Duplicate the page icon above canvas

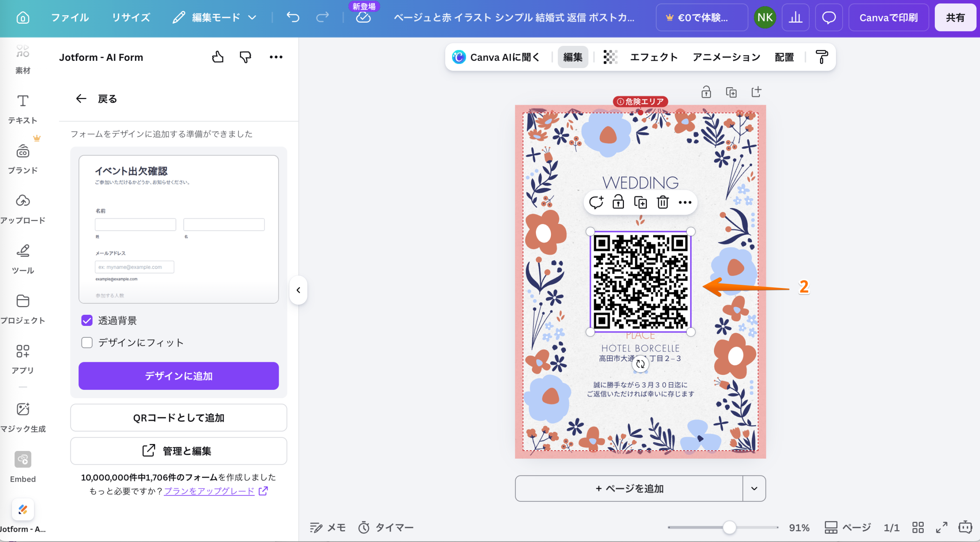click(731, 92)
